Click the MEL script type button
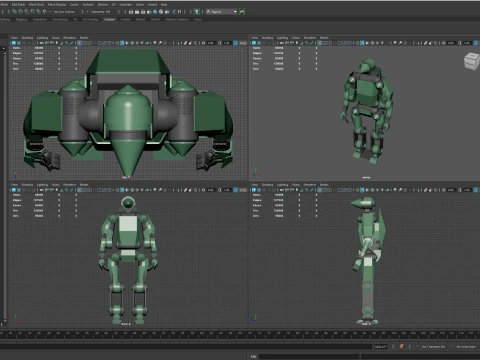 (253, 356)
